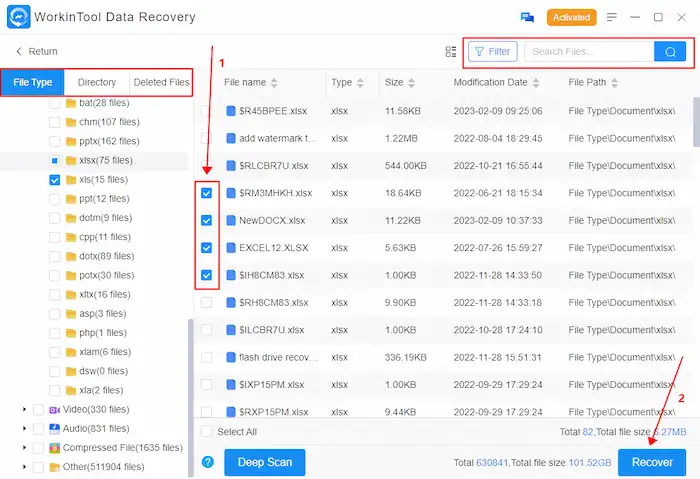Viewport: 700px width, 479px height.
Task: Switch to the Deleted Files tab
Action: [161, 83]
